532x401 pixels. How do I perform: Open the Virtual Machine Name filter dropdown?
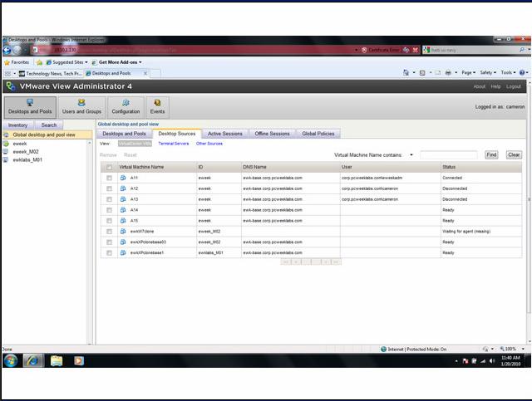click(411, 155)
